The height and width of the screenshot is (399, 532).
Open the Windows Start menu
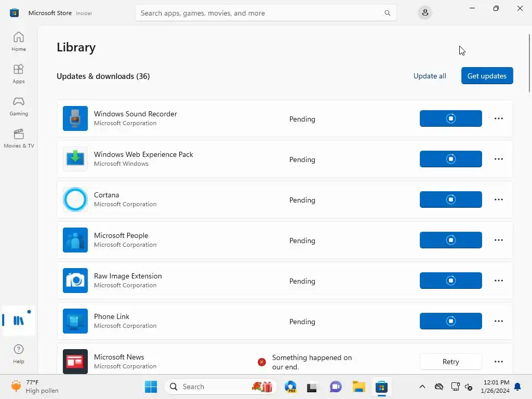151,387
